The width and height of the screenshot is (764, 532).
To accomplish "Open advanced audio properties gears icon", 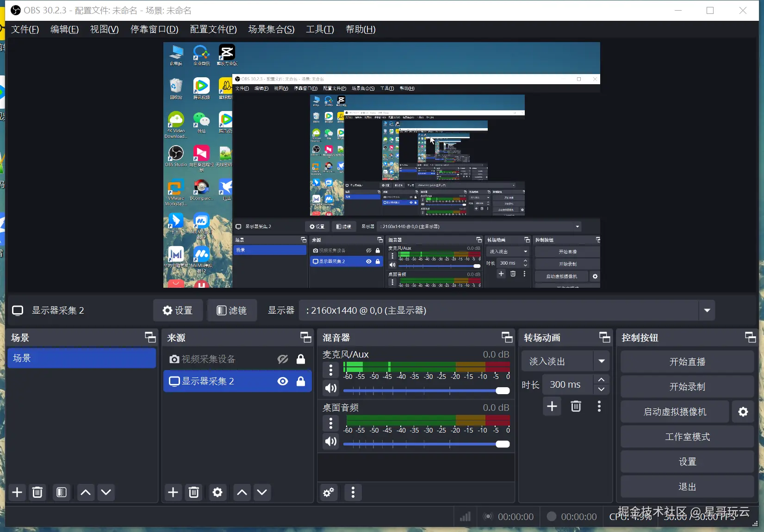I will click(x=329, y=493).
